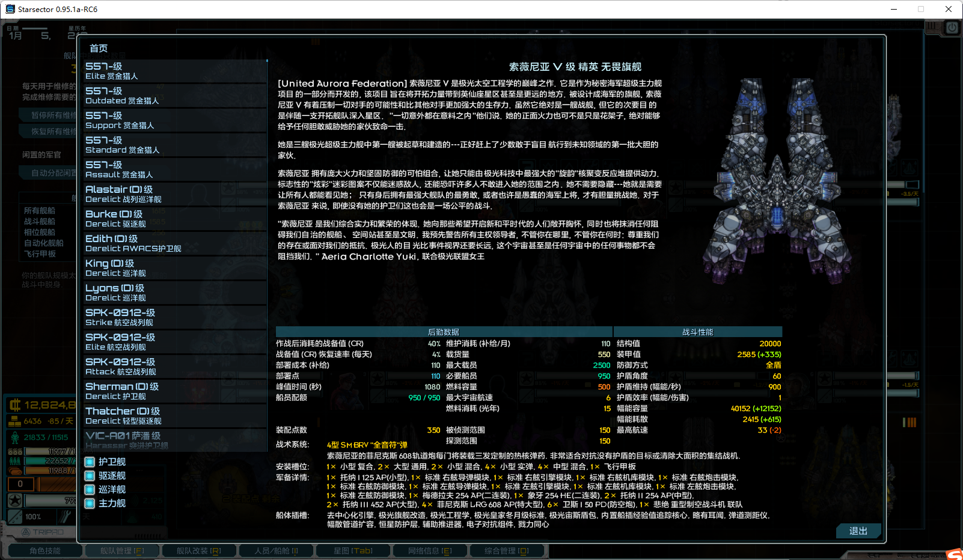Click the TRIPAD logo emblem
The width and height of the screenshot is (963, 560).
pos(25,532)
